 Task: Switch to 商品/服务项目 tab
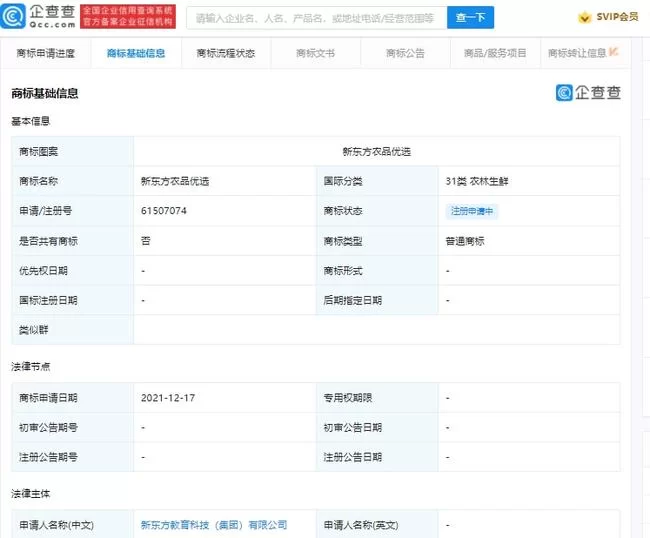click(x=495, y=53)
